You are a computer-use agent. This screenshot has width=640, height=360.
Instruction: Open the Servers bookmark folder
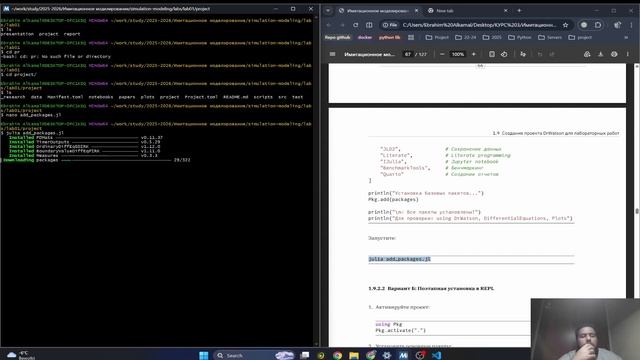pos(550,37)
